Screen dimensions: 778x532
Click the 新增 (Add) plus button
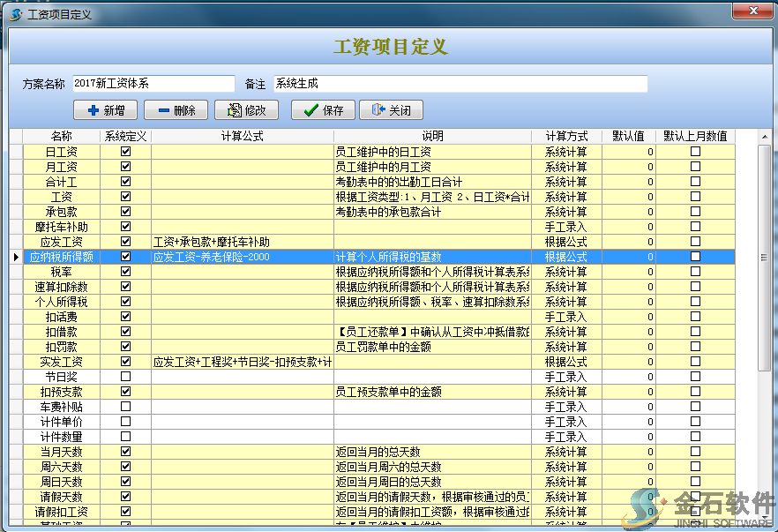(x=105, y=110)
